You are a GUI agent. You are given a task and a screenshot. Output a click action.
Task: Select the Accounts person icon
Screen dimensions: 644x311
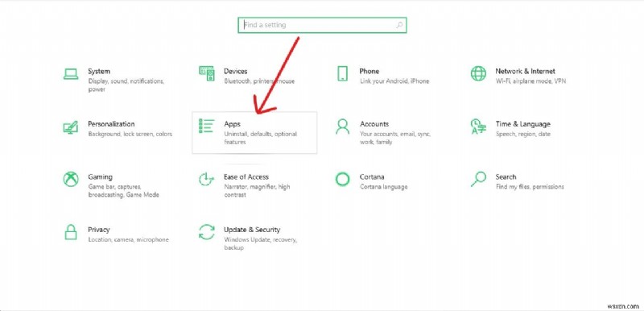click(342, 126)
